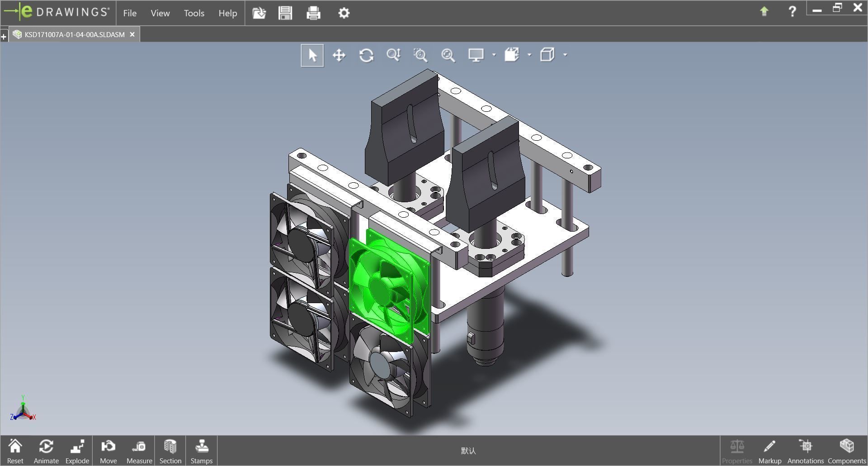Screen dimensions: 868x466
Task: Toggle the Annotations panel
Action: [x=805, y=451]
